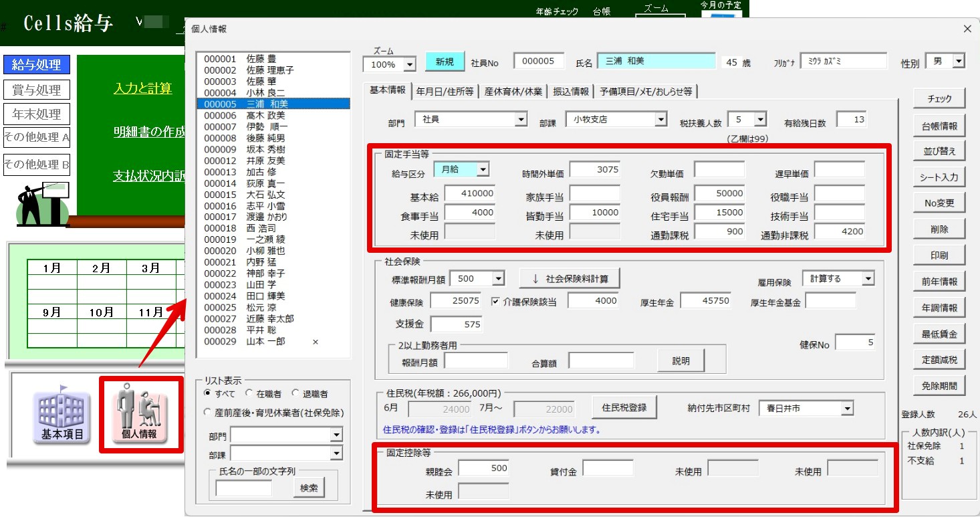This screenshot has width=980, height=517.
Task: Select employee 000001 佐藤 豊
Action: click(x=273, y=59)
